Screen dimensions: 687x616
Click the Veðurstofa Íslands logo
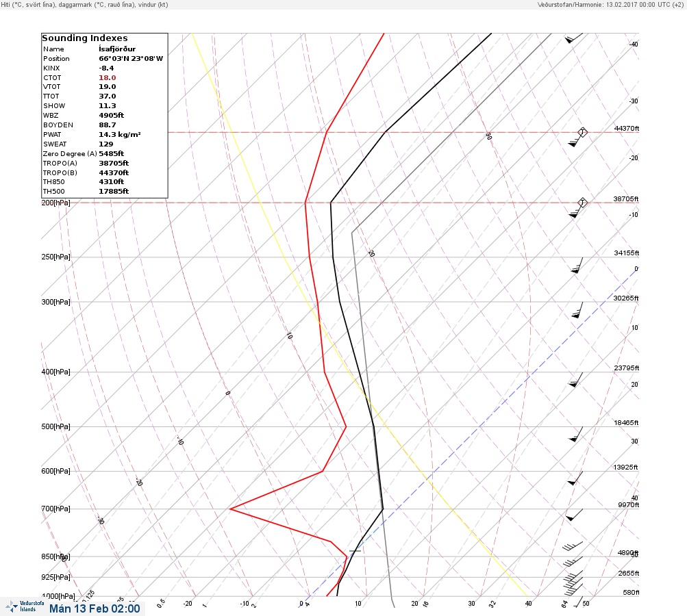tap(25, 606)
